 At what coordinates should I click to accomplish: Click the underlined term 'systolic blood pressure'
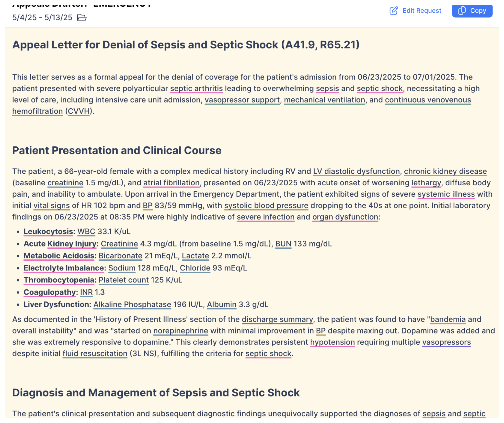(266, 206)
